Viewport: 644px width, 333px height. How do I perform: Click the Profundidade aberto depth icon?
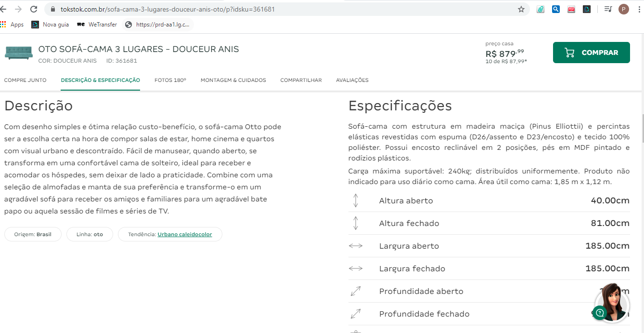pyautogui.click(x=356, y=291)
